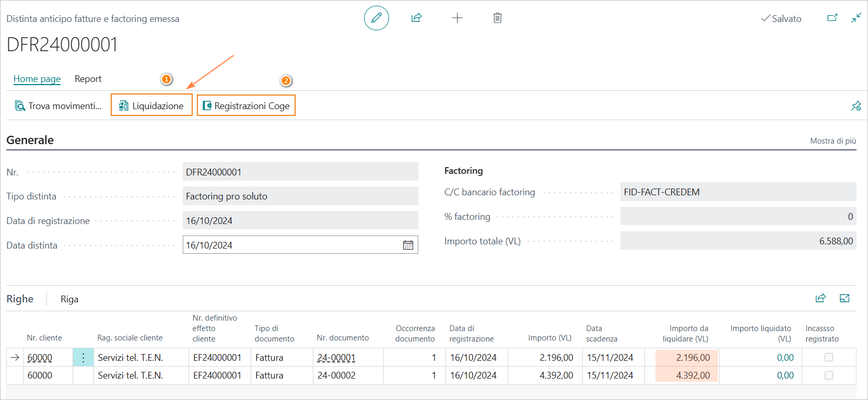Screen dimensions: 868x400
Task: Open the calendar picker for Data distinta
Action: point(408,245)
